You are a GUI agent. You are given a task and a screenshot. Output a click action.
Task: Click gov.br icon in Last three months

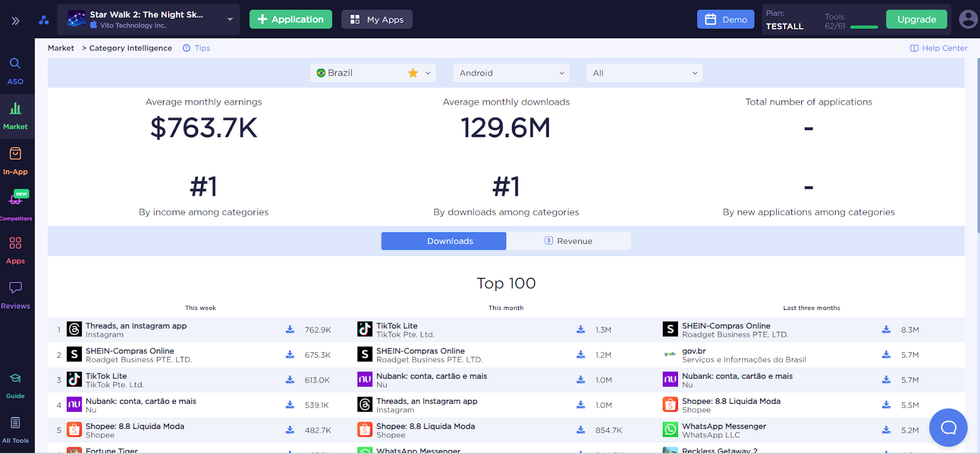click(670, 355)
